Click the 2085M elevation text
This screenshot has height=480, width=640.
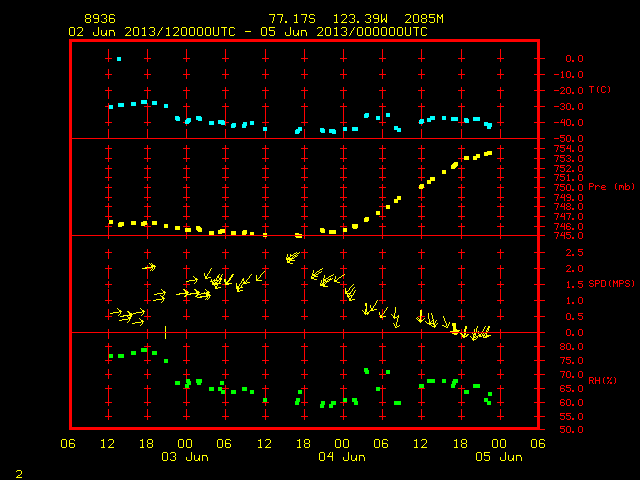[x=424, y=19]
